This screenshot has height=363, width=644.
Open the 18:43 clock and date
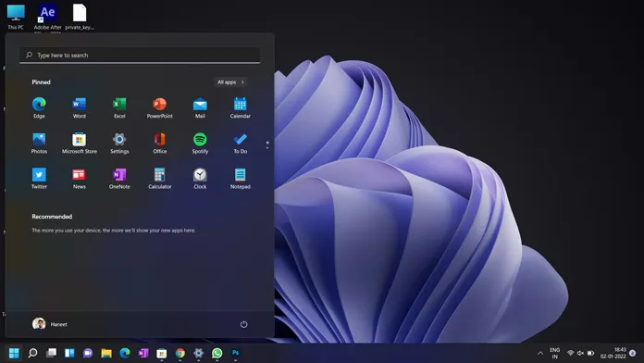point(613,353)
